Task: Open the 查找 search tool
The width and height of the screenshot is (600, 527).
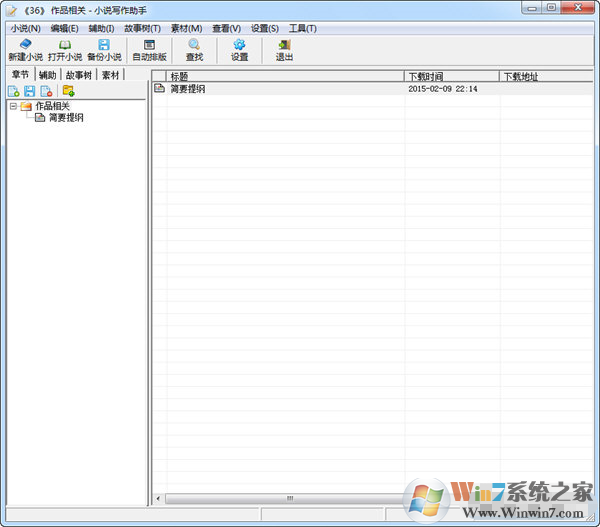Action: point(194,50)
